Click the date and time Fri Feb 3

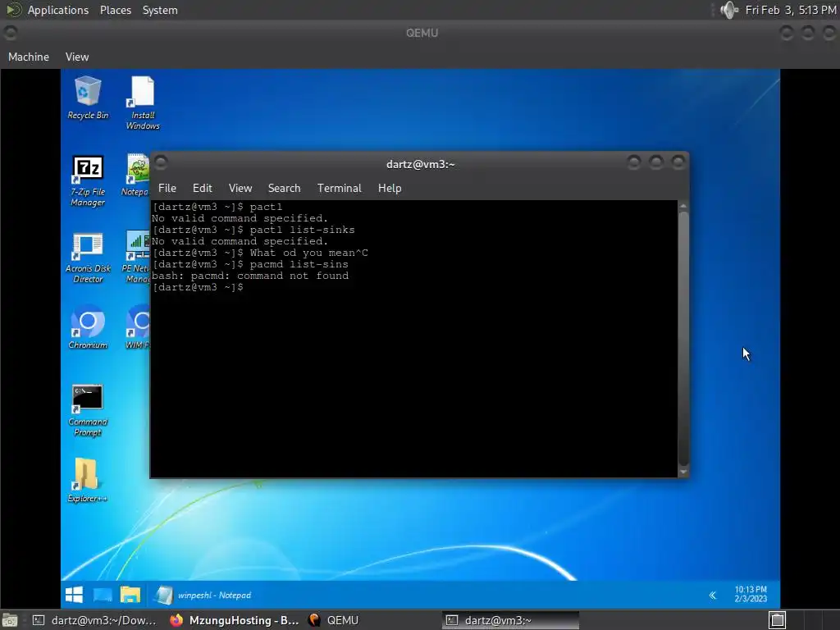(x=791, y=10)
